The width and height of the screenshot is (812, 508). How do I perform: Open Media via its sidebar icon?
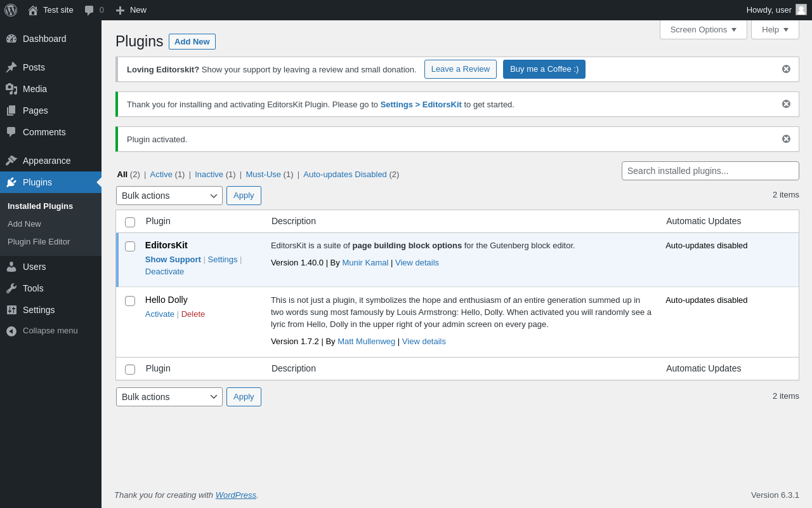point(11,89)
